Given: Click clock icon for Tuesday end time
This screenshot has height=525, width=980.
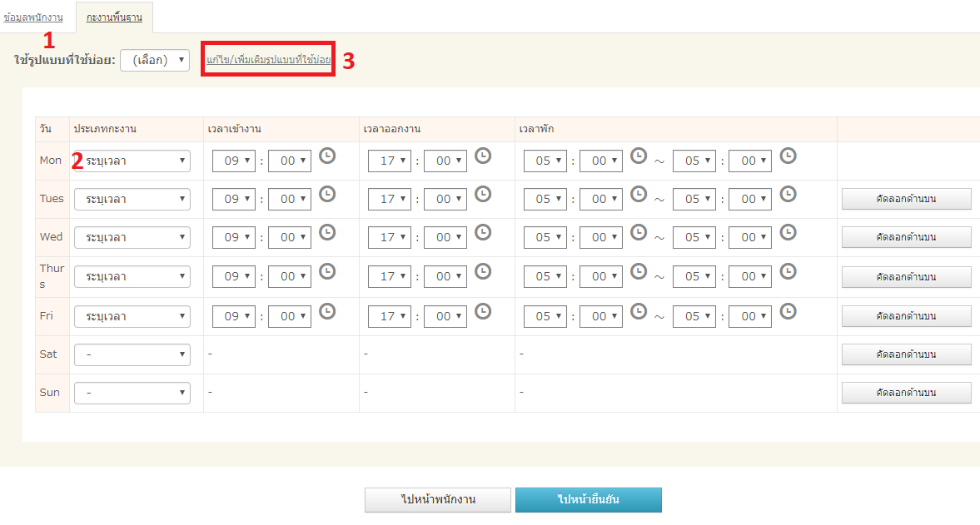Looking at the screenshot, I should (483, 194).
